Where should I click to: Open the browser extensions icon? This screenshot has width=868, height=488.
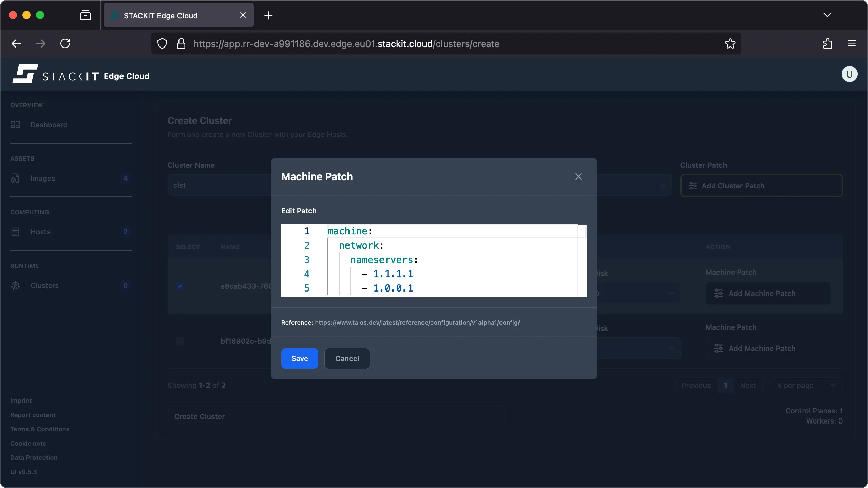click(827, 43)
